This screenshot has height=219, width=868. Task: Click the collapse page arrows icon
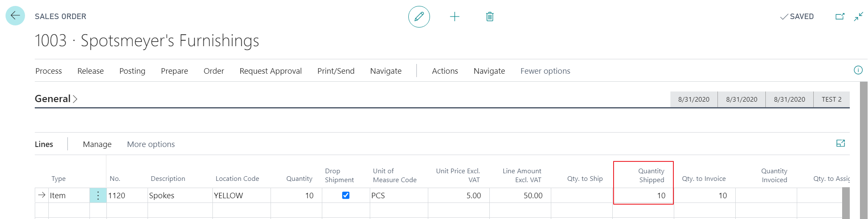point(859,17)
